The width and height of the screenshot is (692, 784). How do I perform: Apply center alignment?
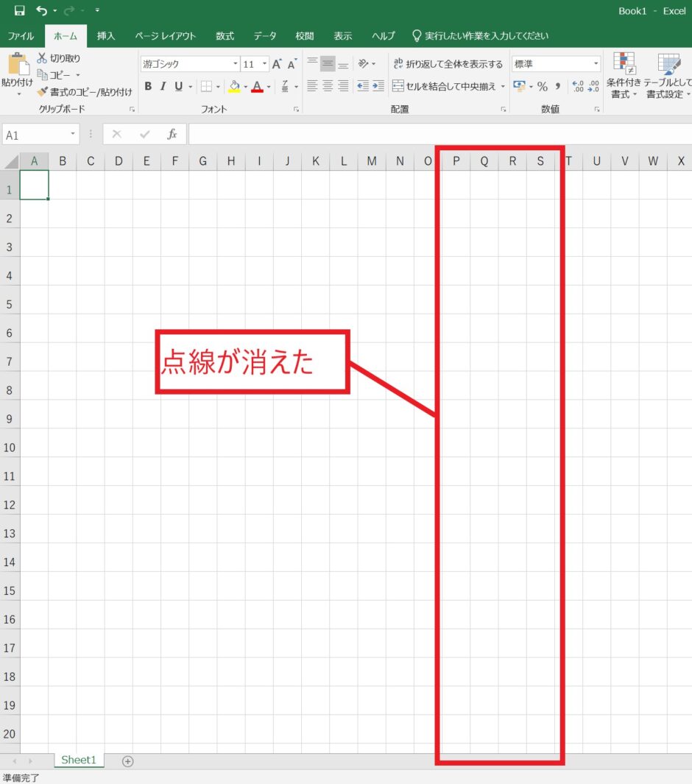(326, 86)
